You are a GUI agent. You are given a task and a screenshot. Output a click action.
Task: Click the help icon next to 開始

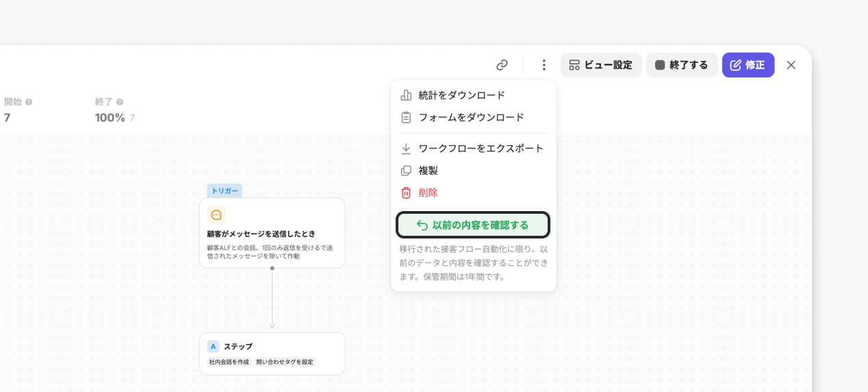coord(29,102)
